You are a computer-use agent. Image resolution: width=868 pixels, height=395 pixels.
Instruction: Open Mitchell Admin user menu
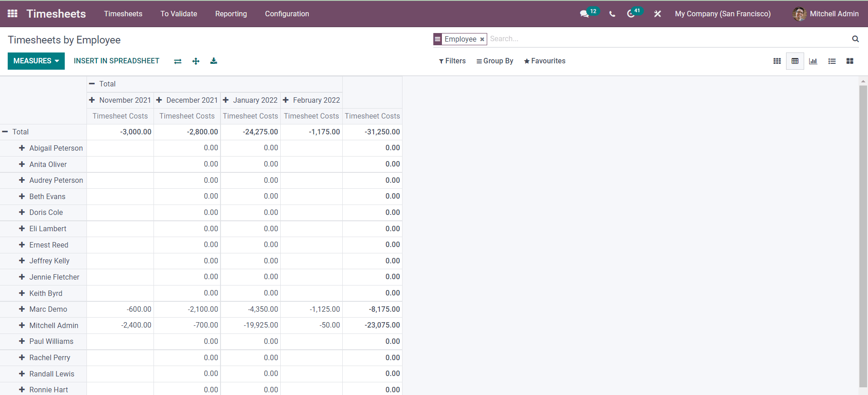pos(825,14)
